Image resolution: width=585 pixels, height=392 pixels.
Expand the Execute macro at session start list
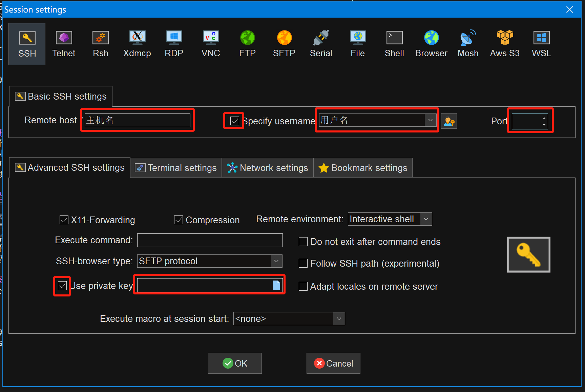(339, 318)
